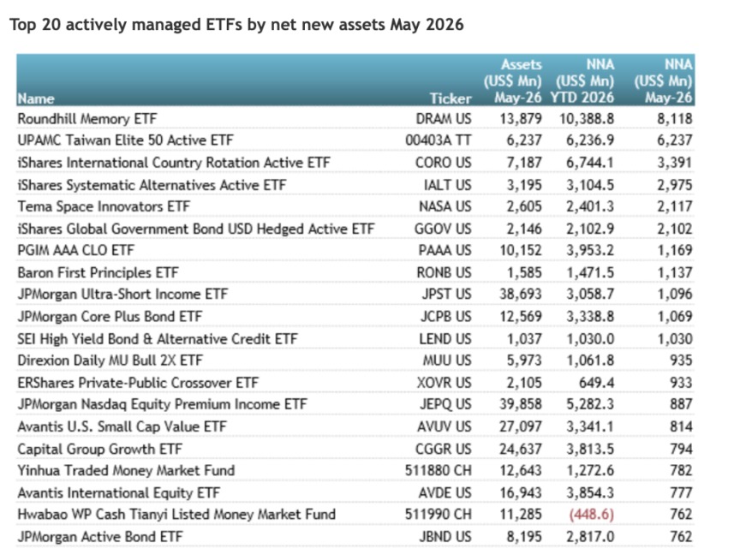Click the Ticker column header
Image resolution: width=740 pixels, height=560 pixels.
[451, 98]
